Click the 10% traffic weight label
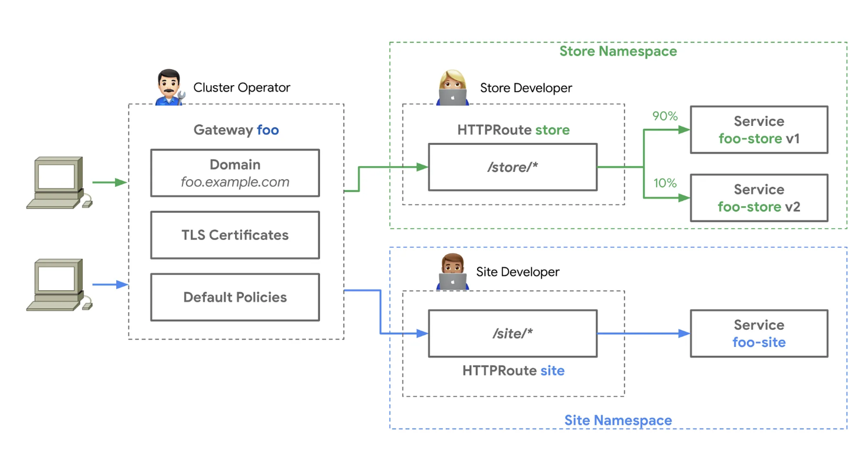The image size is (868, 451). pyautogui.click(x=665, y=183)
